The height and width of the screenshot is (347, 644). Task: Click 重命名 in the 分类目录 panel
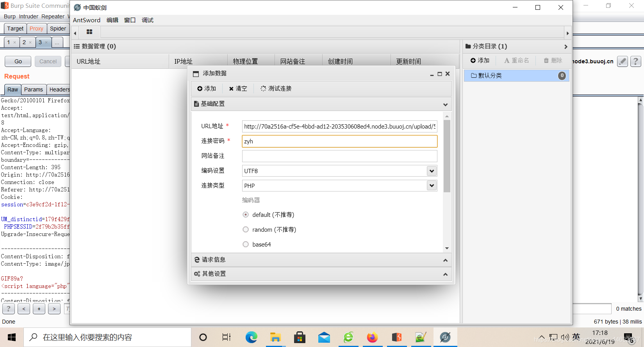(517, 61)
